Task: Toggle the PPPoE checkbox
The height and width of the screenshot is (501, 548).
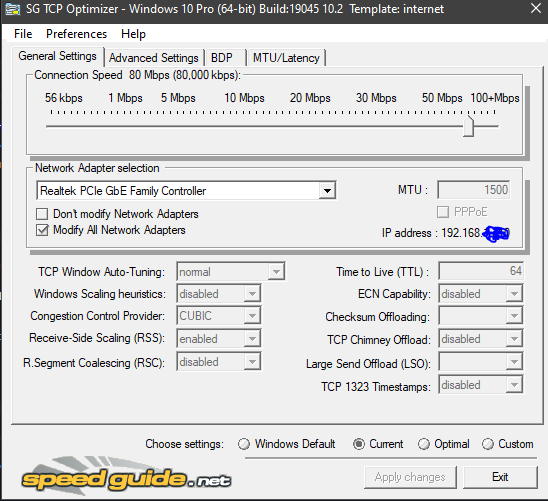Action: click(443, 212)
